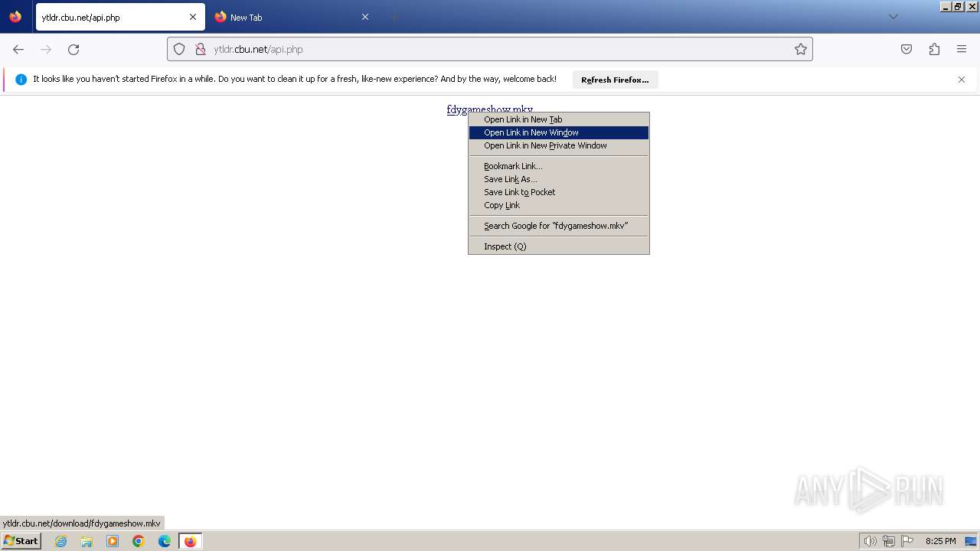The image size is (980, 551).
Task: Select Save Link As menu entry
Action: tap(559, 179)
